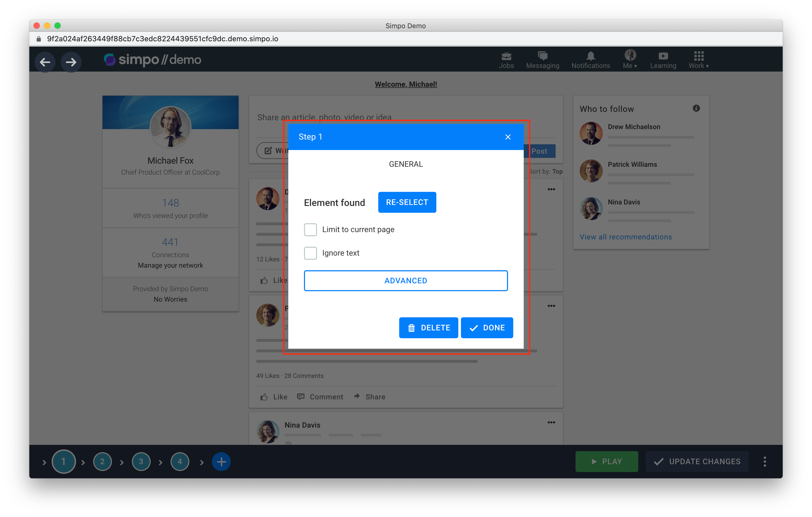This screenshot has height=517, width=812.
Task: Click the RE-SELECT button
Action: [407, 202]
